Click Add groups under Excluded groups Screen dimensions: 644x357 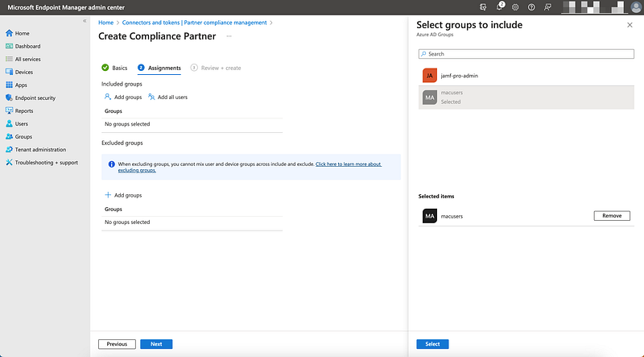(123, 195)
